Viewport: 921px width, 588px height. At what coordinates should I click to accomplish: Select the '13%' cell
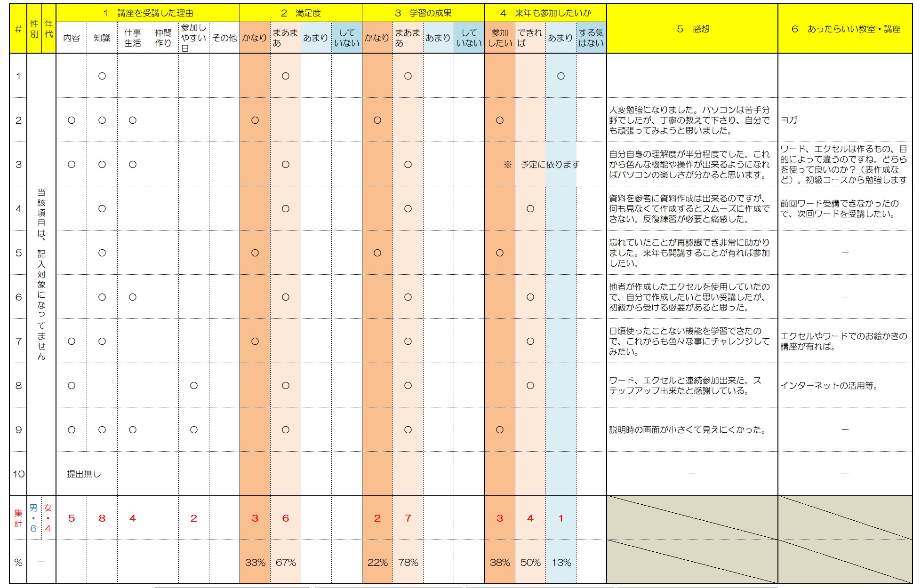pos(561,562)
